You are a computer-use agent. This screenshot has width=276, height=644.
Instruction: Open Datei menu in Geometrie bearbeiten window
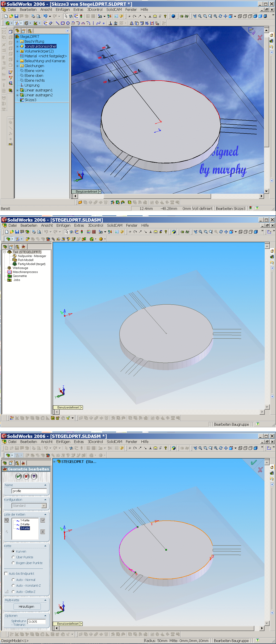coord(12,442)
